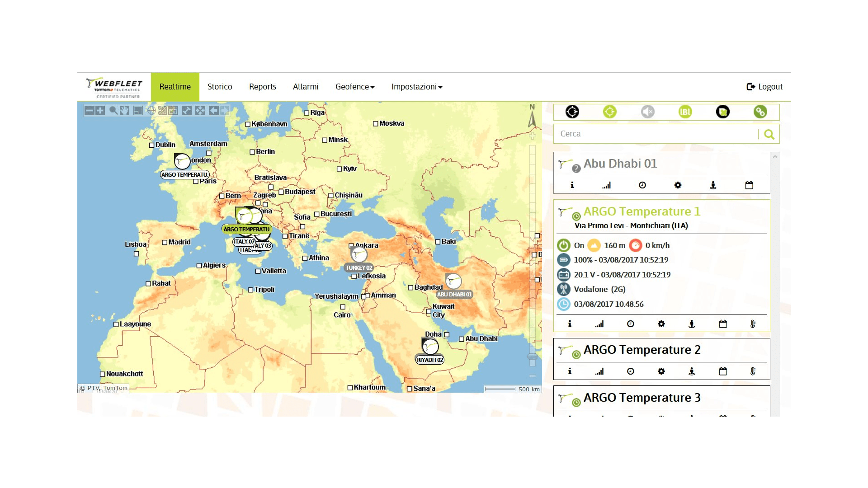Image resolution: width=868 pixels, height=488 pixels.
Task: Open calendar icon for ARGO Temperature 2
Action: [x=723, y=371]
